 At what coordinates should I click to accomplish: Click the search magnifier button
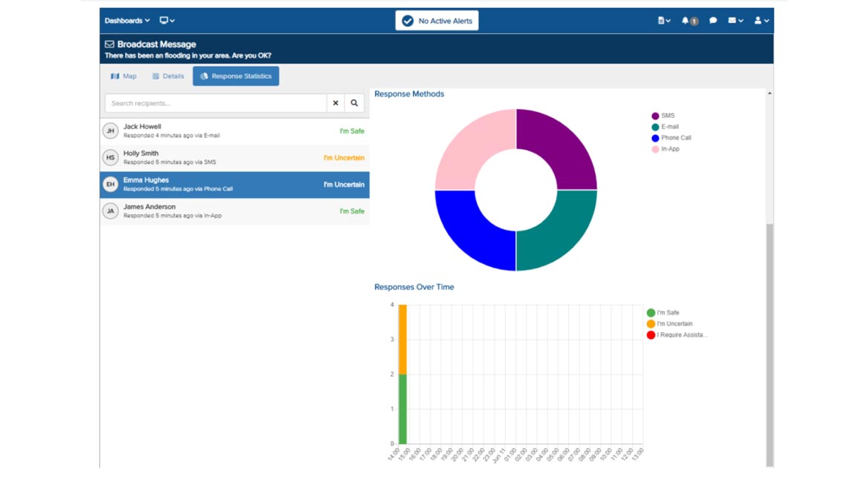click(354, 103)
